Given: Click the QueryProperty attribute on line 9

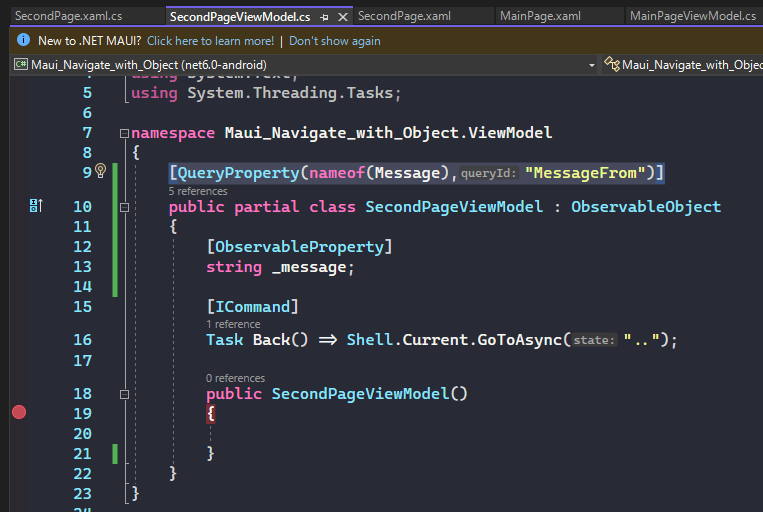Looking at the screenshot, I should (x=238, y=173).
